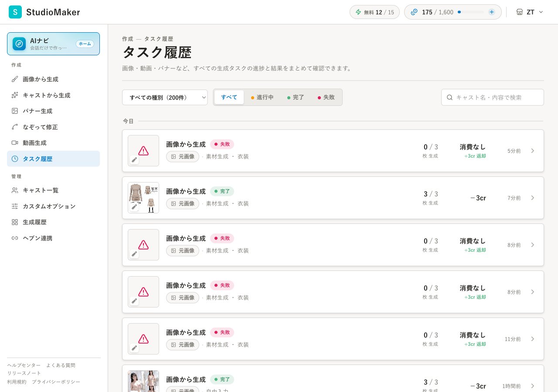Click the ホーム button in AIナビ
558x392 pixels.
click(x=85, y=44)
